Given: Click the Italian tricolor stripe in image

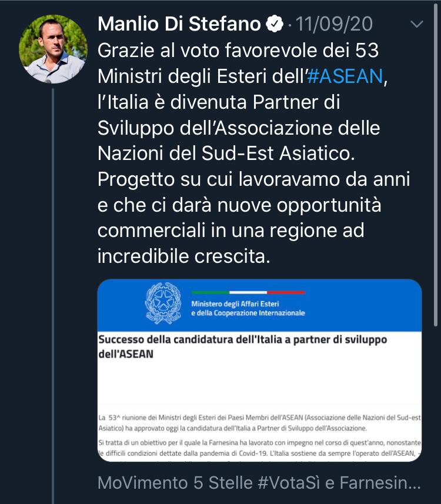Looking at the screenshot, I should [248, 292].
